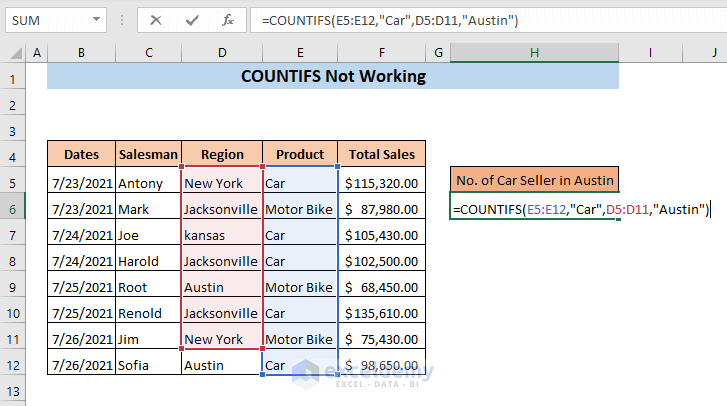This screenshot has height=406, width=727.
Task: Click the COUNTIFS Not Working title cell
Action: tap(333, 76)
